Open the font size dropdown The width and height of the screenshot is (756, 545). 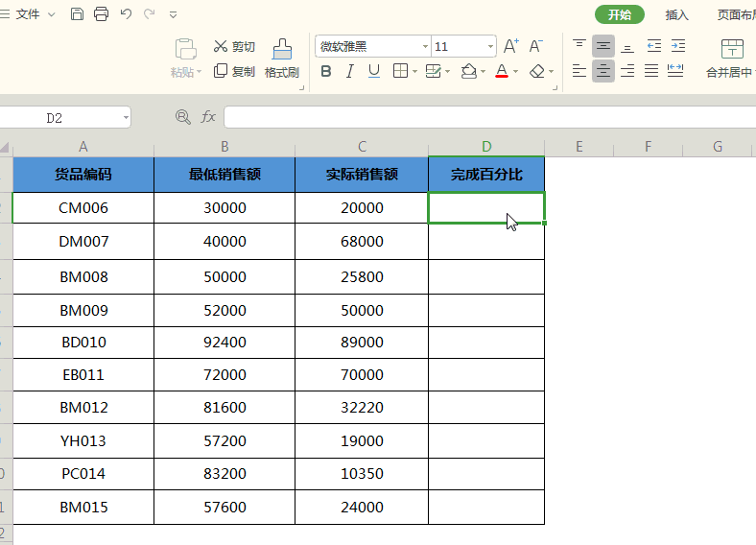(x=490, y=46)
